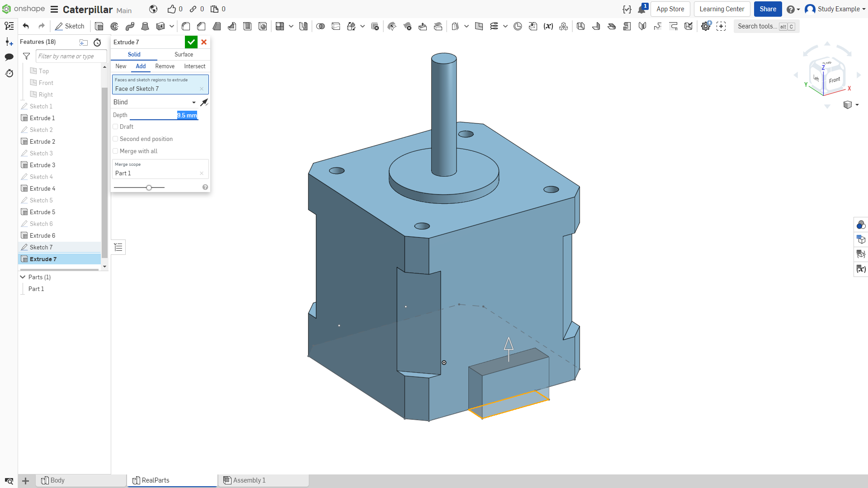Viewport: 868px width, 488px height.
Task: Select the Split tool
Action: click(336, 26)
